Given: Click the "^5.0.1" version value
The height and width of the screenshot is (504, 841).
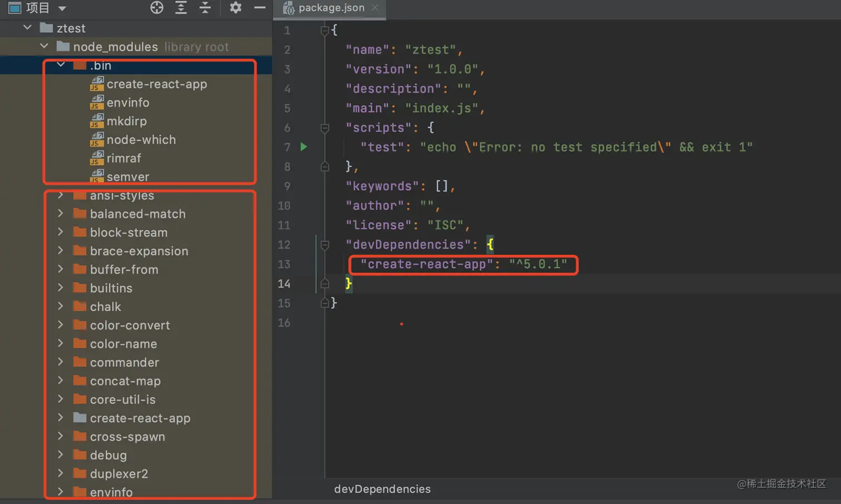Looking at the screenshot, I should (x=538, y=264).
